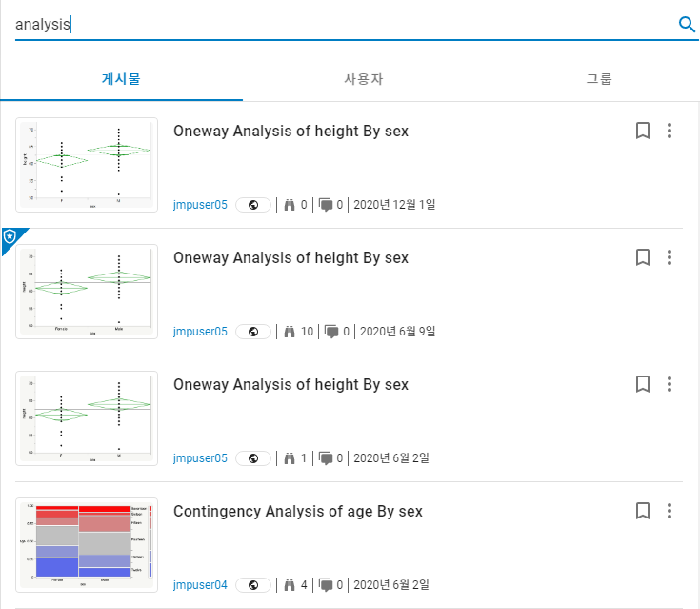The image size is (700, 609).
Task: Open the Oneway Analysis title with 1 view
Action: point(290,385)
